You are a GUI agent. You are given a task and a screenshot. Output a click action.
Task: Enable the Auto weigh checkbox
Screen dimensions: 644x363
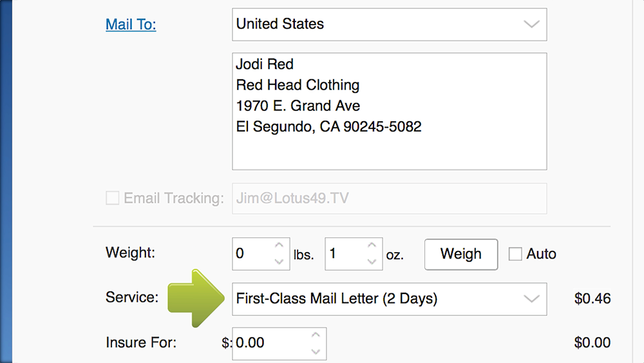coord(515,253)
